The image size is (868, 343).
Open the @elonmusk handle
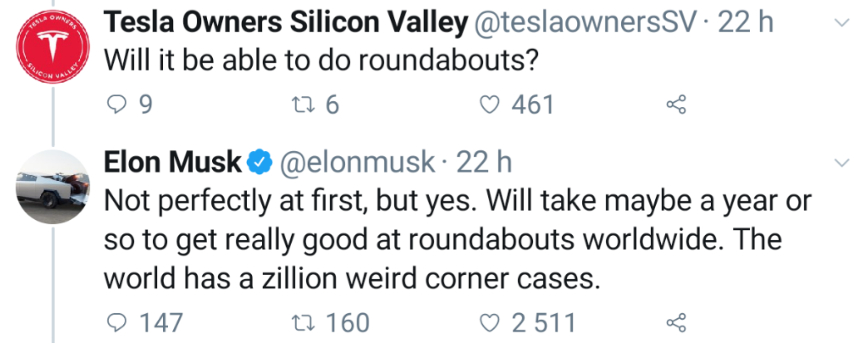357,162
